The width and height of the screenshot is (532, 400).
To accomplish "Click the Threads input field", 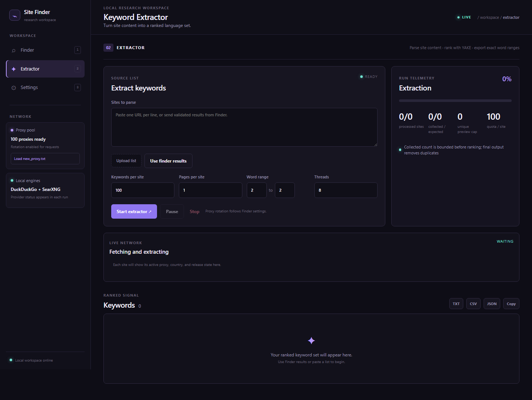I will click(346, 190).
